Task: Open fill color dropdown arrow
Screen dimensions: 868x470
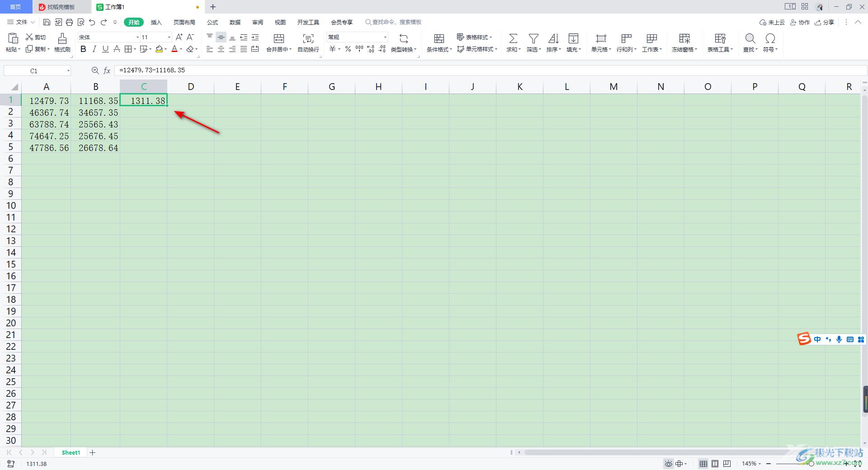Action: [166, 49]
